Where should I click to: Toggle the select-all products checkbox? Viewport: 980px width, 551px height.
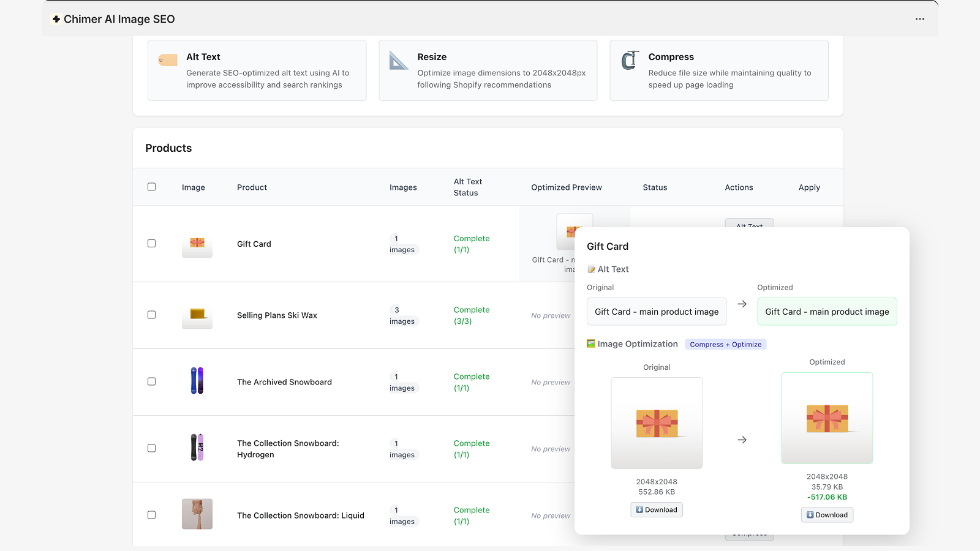click(x=151, y=187)
